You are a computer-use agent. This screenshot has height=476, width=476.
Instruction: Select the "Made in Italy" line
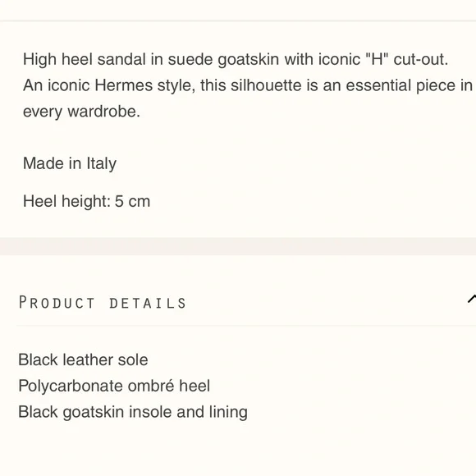[70, 163]
